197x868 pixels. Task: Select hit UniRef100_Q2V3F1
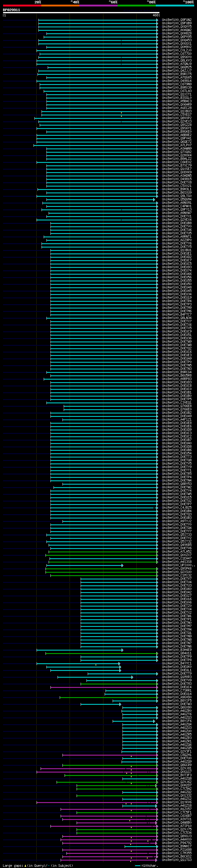[177, 751]
